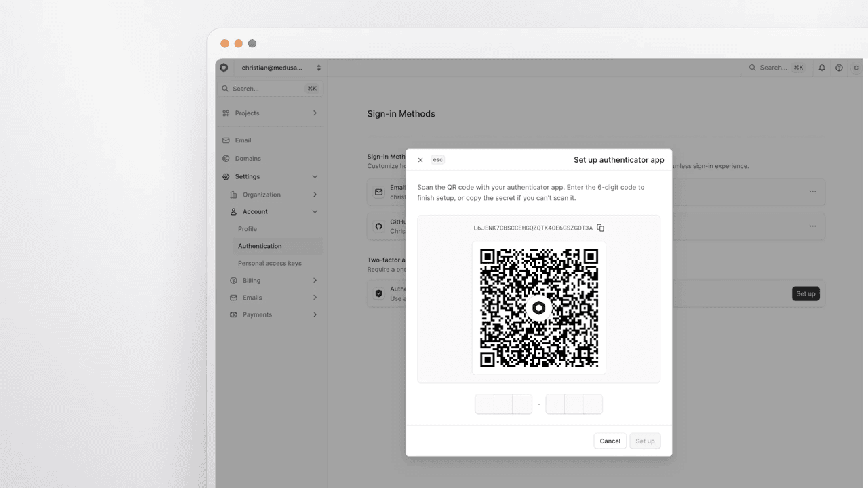Click the authenticator shield icon
Viewport: 868px width, 488px height.
(x=379, y=293)
